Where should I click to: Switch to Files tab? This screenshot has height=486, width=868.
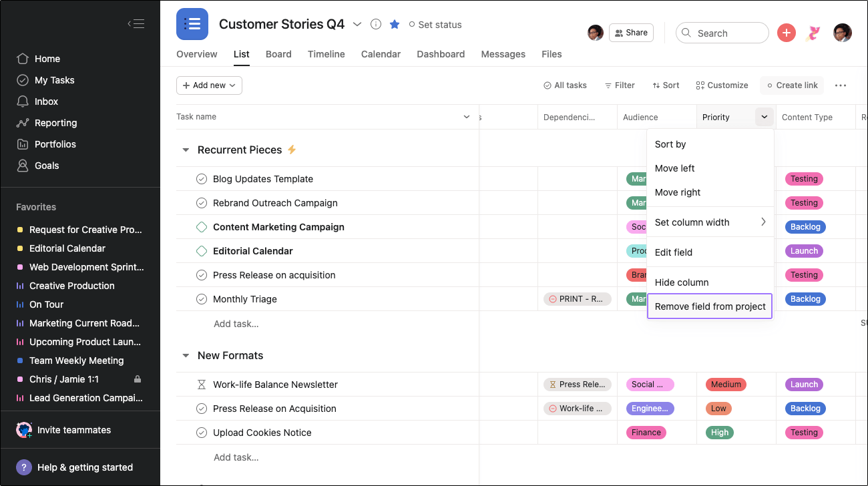click(x=552, y=54)
